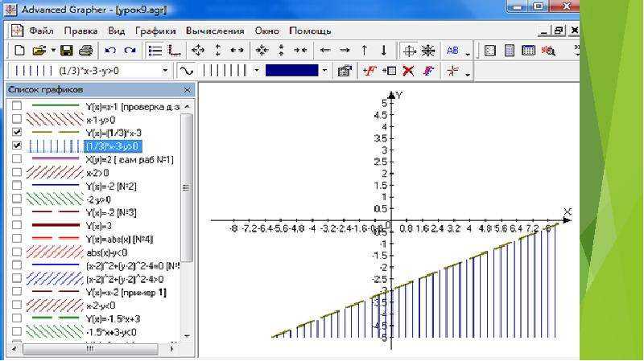Click the star-shaped zoom-all icon

click(x=428, y=51)
